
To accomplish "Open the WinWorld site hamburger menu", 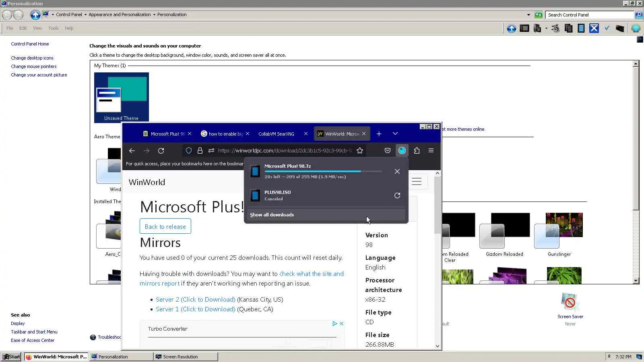I will point(417,181).
